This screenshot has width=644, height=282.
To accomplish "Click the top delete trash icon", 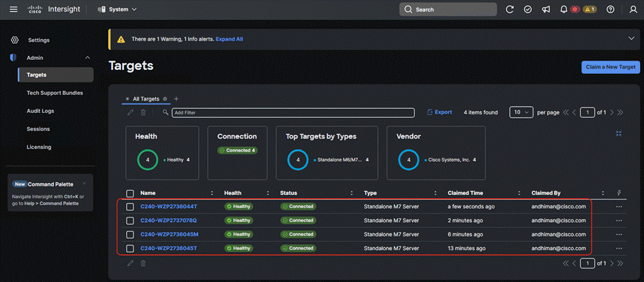I will [143, 112].
